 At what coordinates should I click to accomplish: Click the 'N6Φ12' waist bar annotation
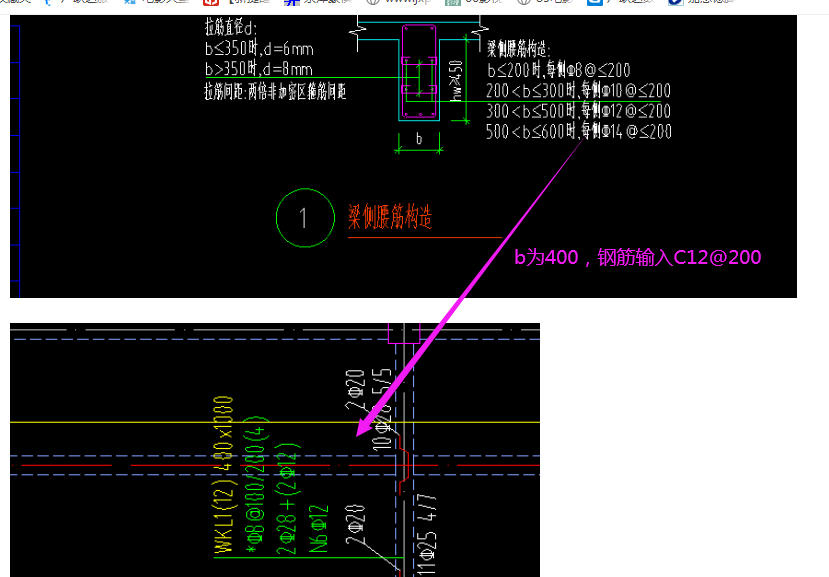[319, 529]
